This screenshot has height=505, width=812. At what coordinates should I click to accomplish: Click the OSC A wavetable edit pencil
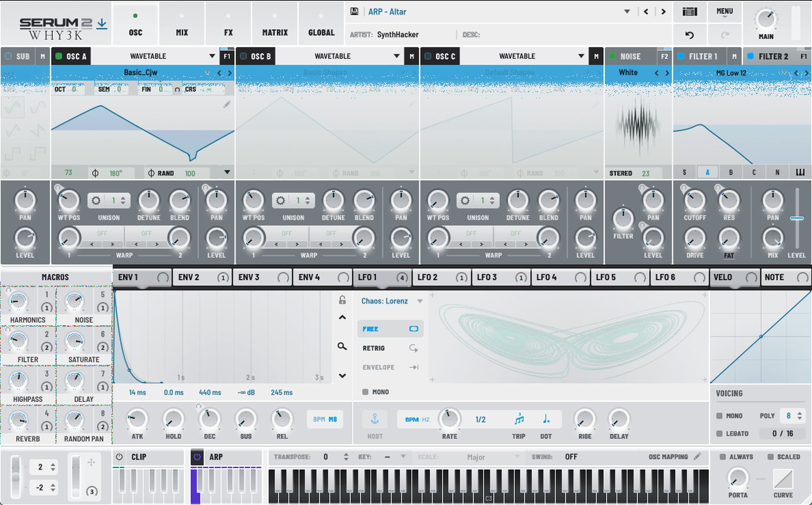227,104
